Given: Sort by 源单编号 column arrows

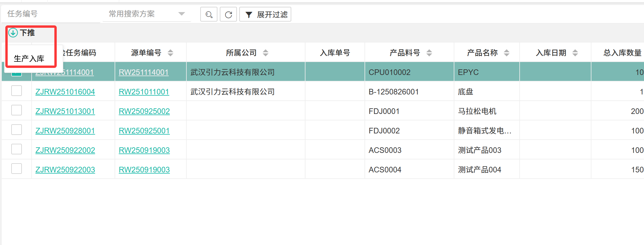Looking at the screenshot, I should (x=170, y=53).
